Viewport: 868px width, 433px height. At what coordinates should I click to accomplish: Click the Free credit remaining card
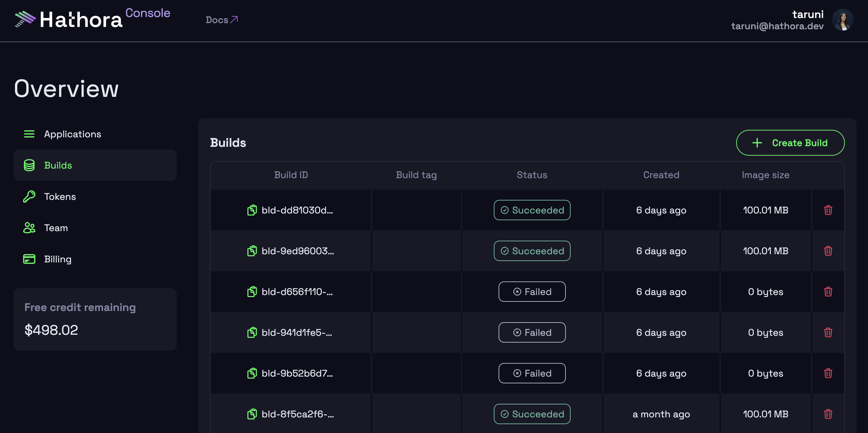95,319
